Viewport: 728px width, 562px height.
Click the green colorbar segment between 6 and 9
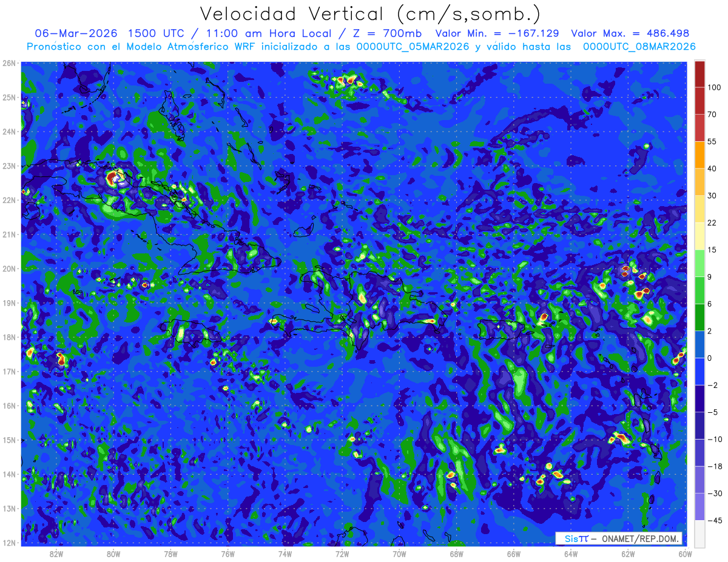coord(699,290)
